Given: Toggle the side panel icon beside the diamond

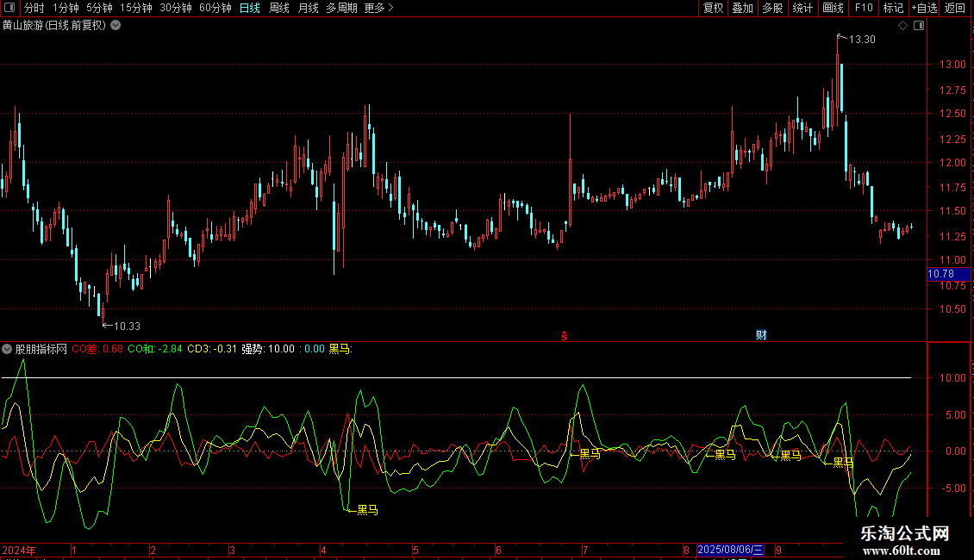Looking at the screenshot, I should click(x=919, y=26).
